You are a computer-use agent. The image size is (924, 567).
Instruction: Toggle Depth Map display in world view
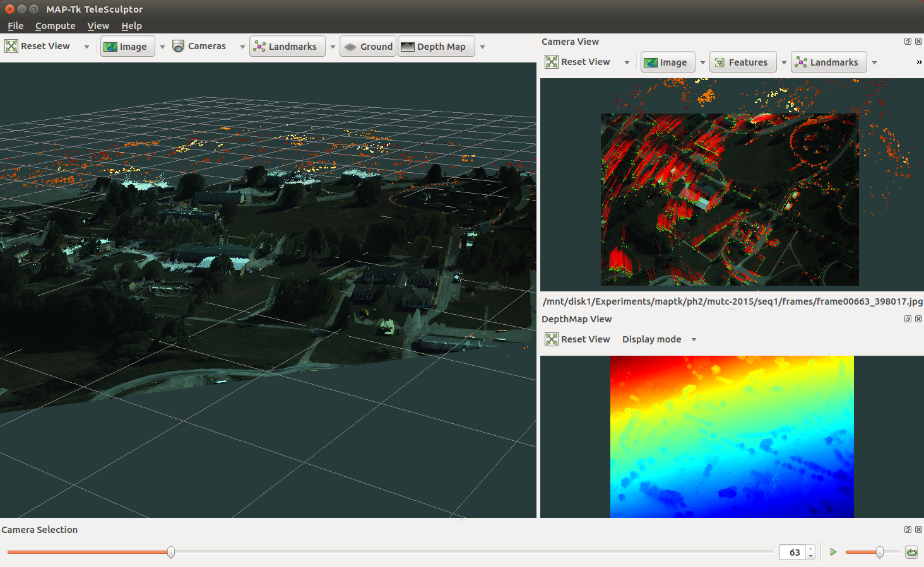(436, 47)
